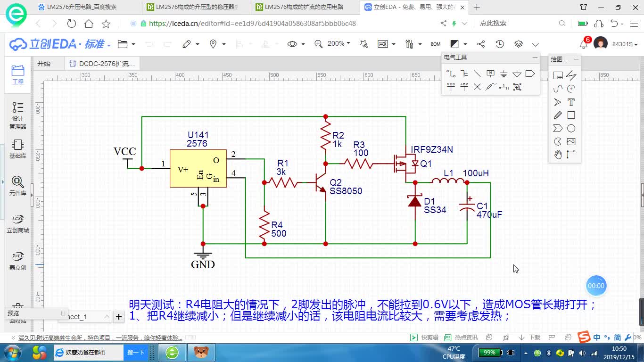Open the 元件库 sidebar panel
Viewport: 644px width, 362px height.
[x=18, y=186]
